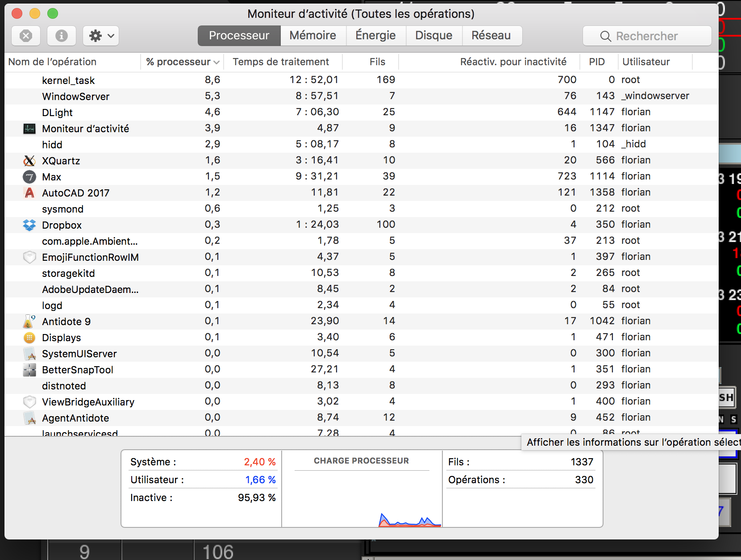Viewport: 741px width, 560px height.
Task: Sort by Temps de traitement column header
Action: pyautogui.click(x=281, y=62)
